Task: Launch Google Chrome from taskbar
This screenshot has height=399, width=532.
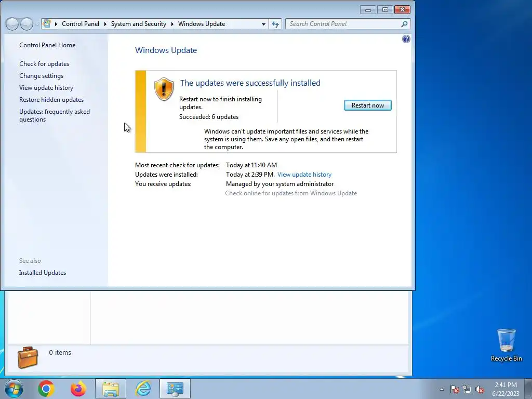Action: point(46,389)
